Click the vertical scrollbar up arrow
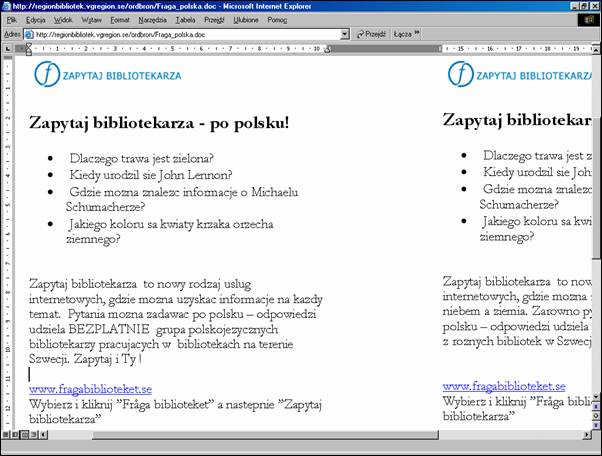The height and width of the screenshot is (456, 602). click(595, 47)
